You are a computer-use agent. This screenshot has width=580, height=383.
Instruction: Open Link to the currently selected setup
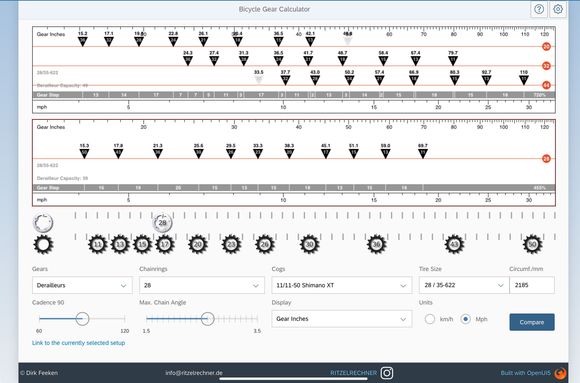pyautogui.click(x=78, y=343)
